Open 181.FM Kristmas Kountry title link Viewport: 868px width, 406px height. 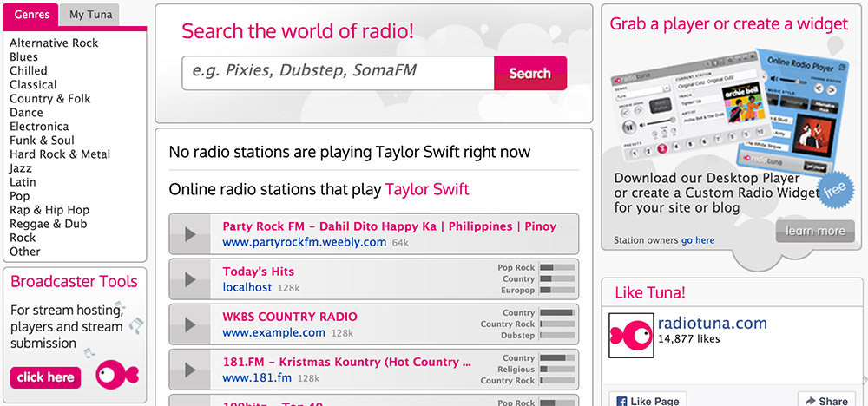click(x=346, y=363)
